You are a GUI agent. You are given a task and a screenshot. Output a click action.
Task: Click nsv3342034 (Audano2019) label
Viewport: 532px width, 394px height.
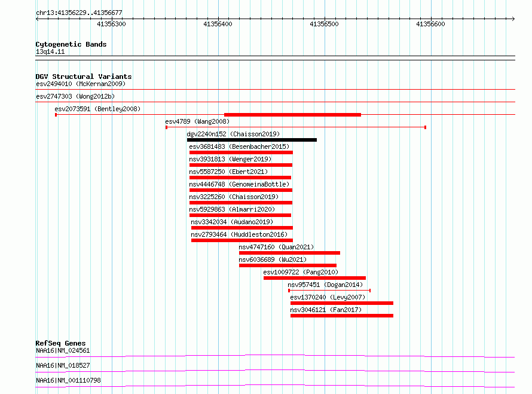(232, 222)
